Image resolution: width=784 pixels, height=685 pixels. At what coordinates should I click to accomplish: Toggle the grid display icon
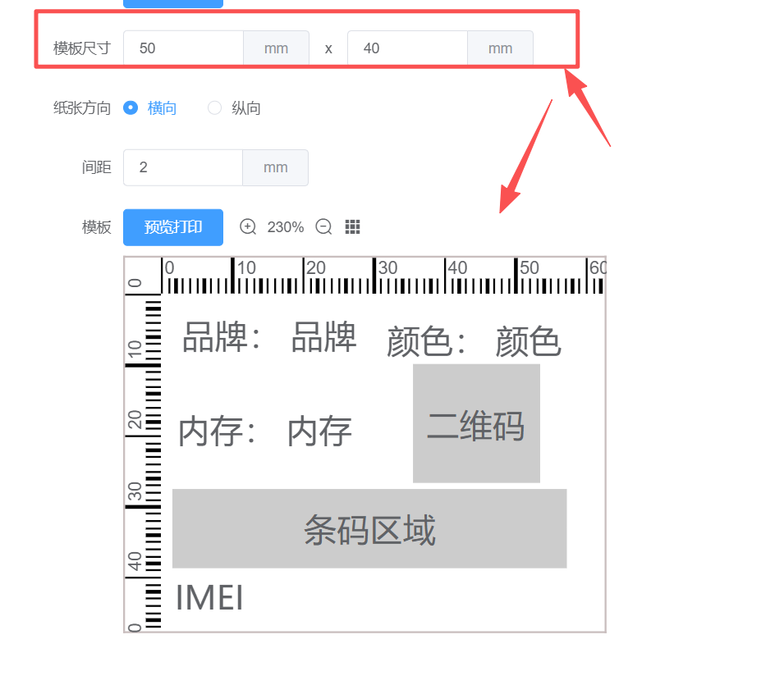353,227
